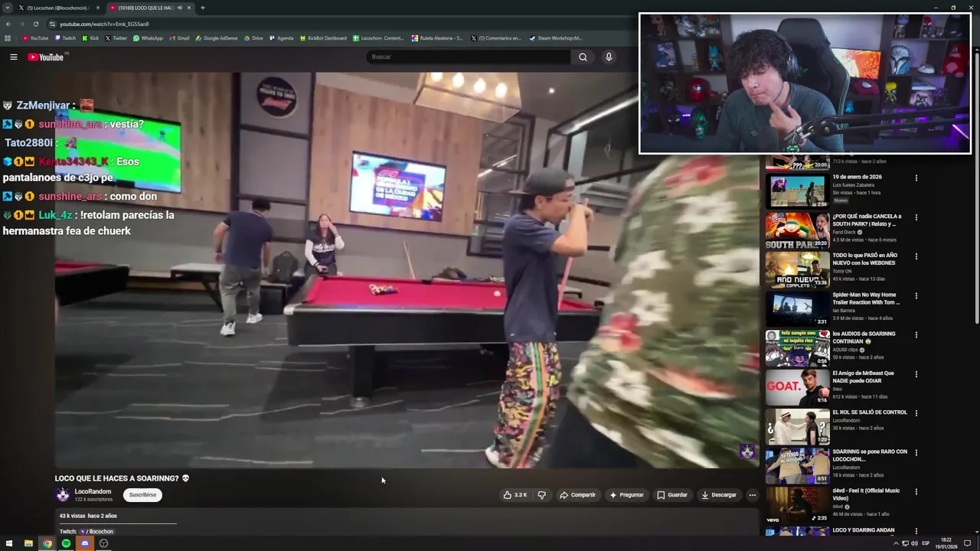Image resolution: width=980 pixels, height=551 pixels.
Task: Open options for 'El Amigo de MrBeast' video
Action: pyautogui.click(x=916, y=374)
